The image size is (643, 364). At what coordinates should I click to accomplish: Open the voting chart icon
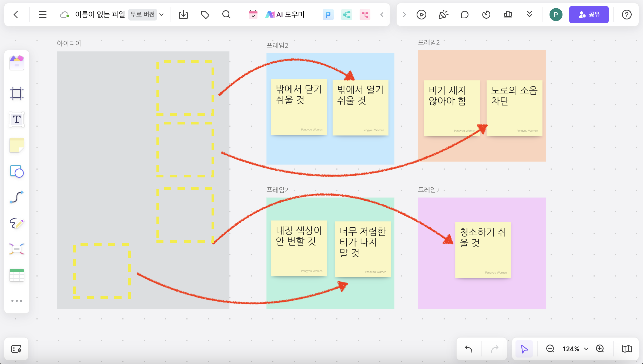(508, 15)
